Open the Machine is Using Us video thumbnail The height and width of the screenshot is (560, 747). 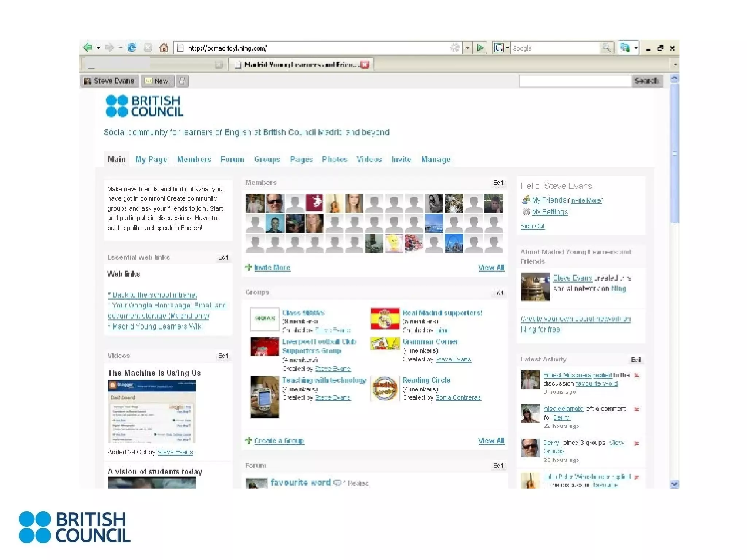click(152, 411)
